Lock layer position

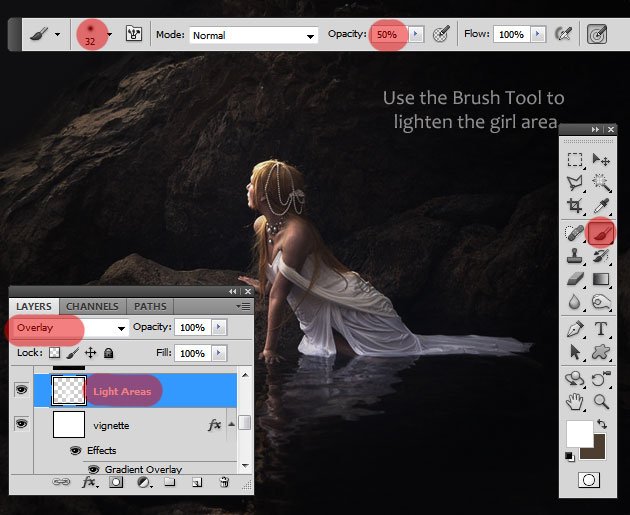click(90, 353)
